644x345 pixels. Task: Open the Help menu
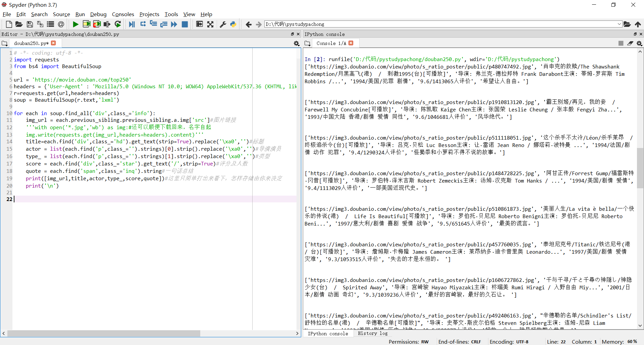206,14
